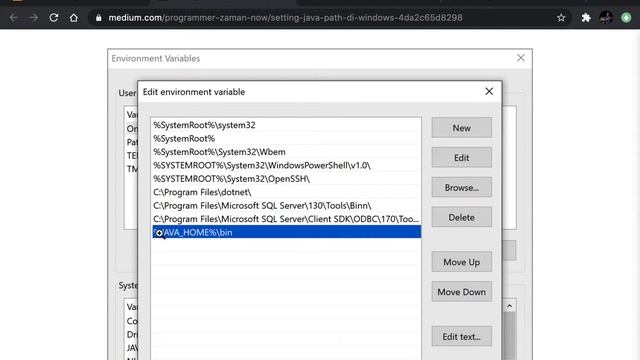Open the browser home page icon
Screen dimensions: 640x360
click(x=73, y=18)
